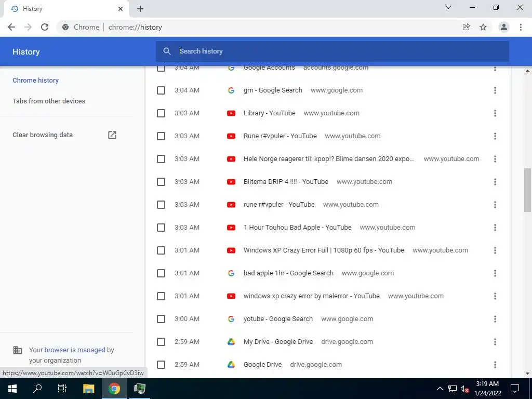Open actions menu for gm - Google Search

coord(495,90)
